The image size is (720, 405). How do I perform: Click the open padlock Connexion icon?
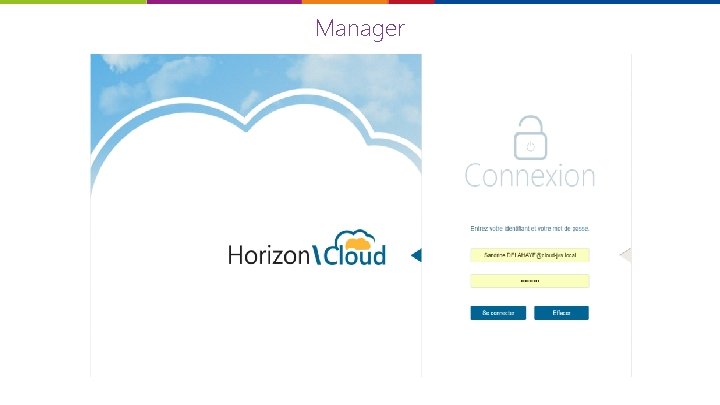tap(530, 137)
